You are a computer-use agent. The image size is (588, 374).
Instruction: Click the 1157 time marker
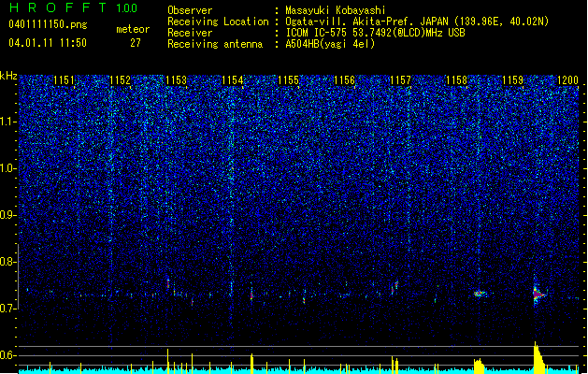(x=400, y=79)
